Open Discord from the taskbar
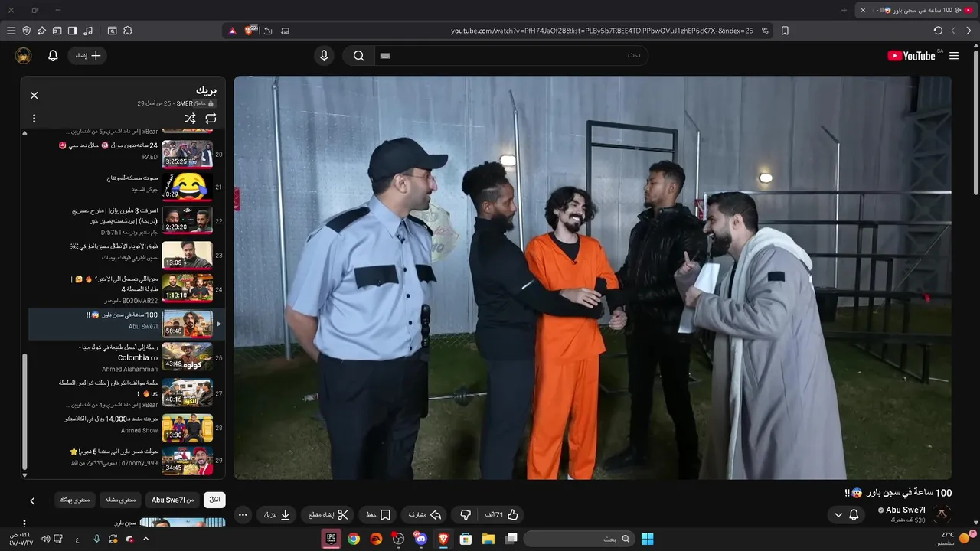 420,539
